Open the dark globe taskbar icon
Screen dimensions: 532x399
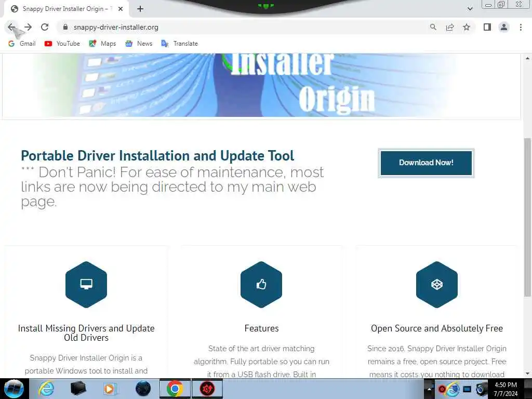(143, 389)
